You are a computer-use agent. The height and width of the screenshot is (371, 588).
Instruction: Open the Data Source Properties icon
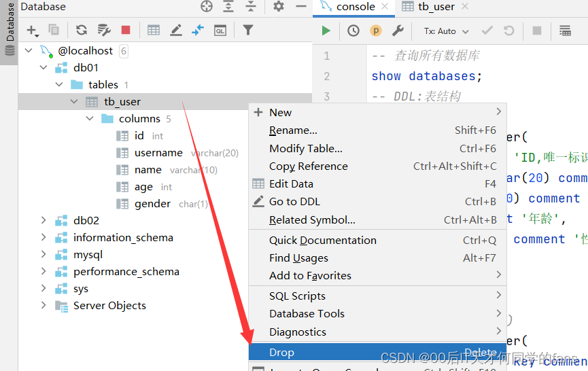[x=104, y=30]
